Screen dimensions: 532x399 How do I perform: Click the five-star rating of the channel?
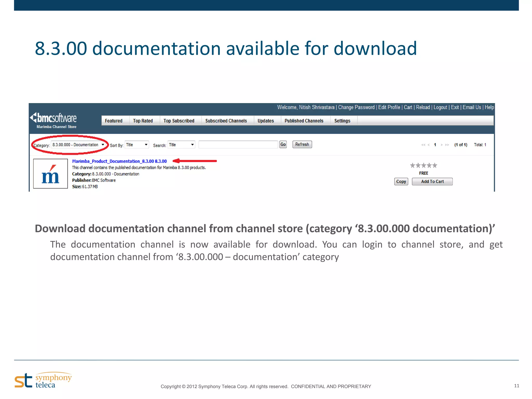[423, 165]
